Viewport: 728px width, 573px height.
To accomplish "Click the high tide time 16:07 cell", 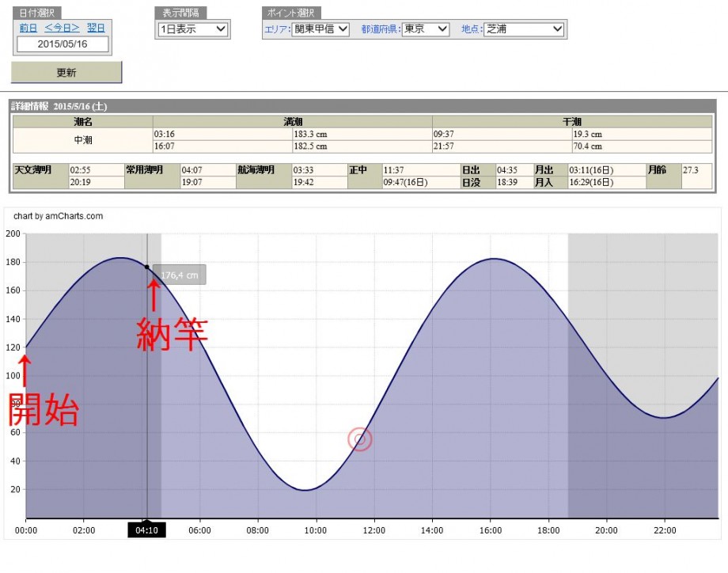I will pos(223,146).
